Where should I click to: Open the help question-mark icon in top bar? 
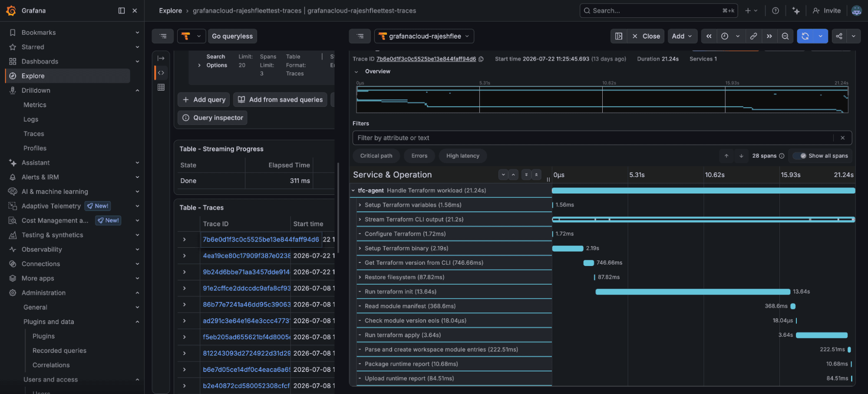pos(776,10)
